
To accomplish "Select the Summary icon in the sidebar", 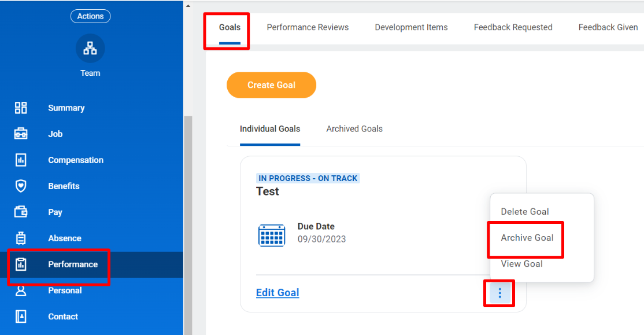I will pos(21,108).
